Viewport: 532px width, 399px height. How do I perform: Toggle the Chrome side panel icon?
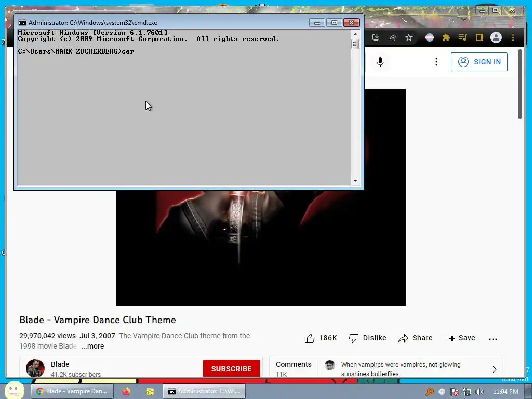coord(480,37)
